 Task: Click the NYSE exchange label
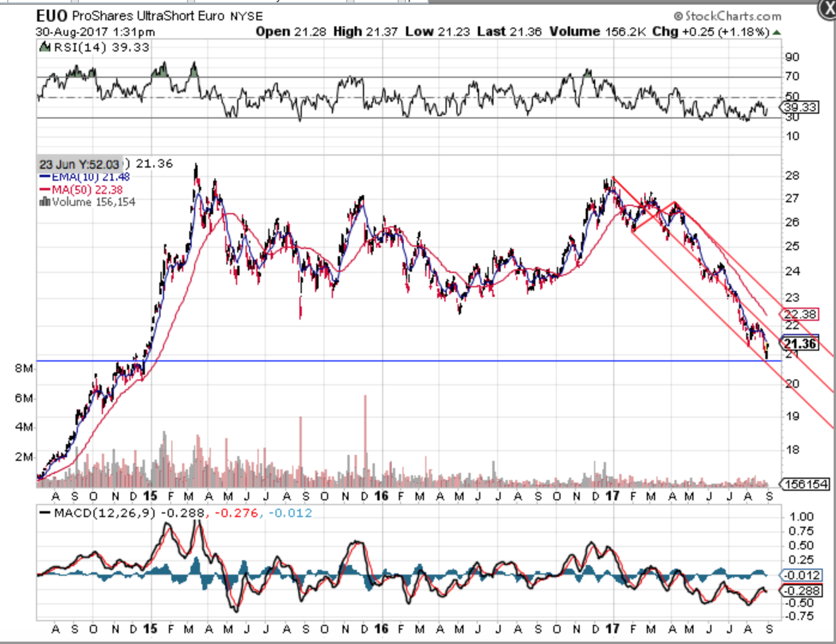247,16
